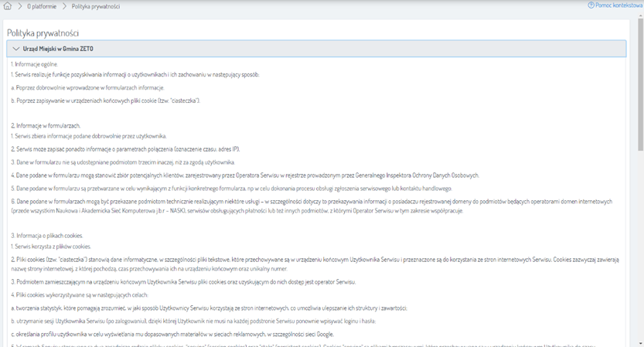The image size is (644, 347).
Task: Open the Pomoc kontekstowa link
Action: pos(619,5)
